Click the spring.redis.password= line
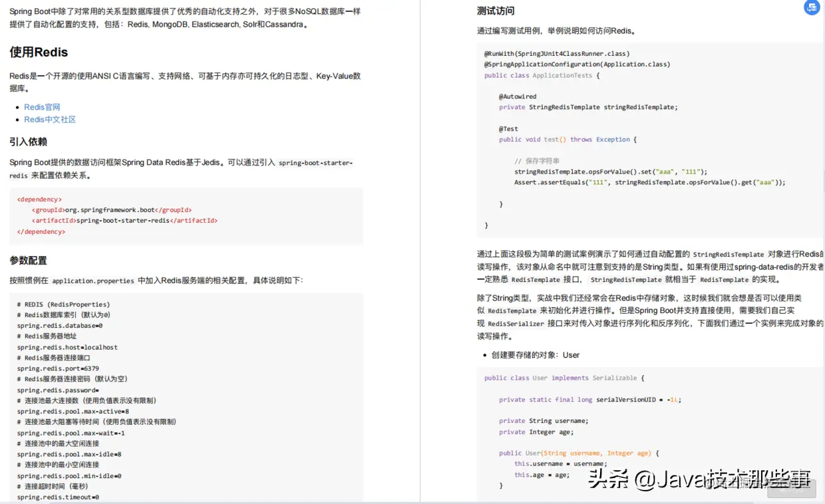Viewport: 825px width, 504px height. [x=58, y=390]
